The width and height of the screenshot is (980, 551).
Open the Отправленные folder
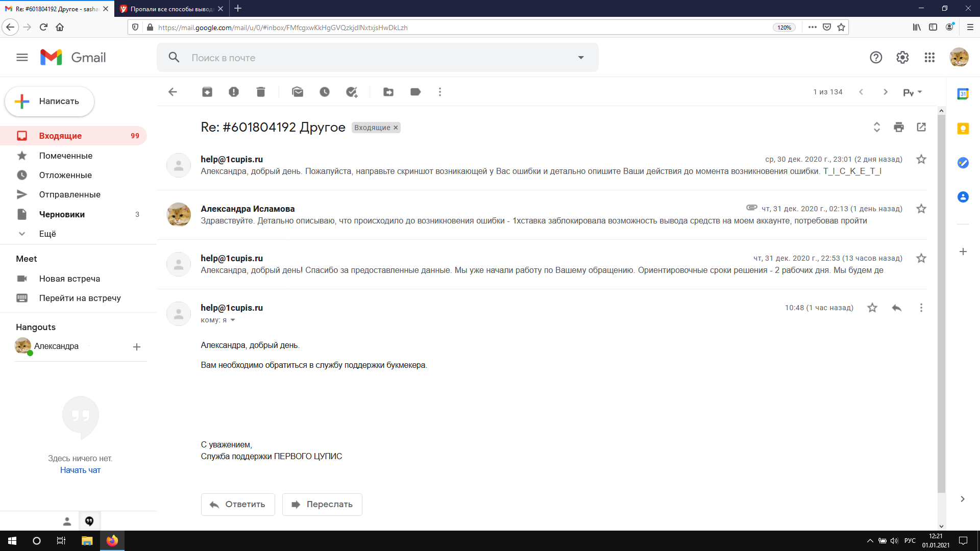(70, 194)
